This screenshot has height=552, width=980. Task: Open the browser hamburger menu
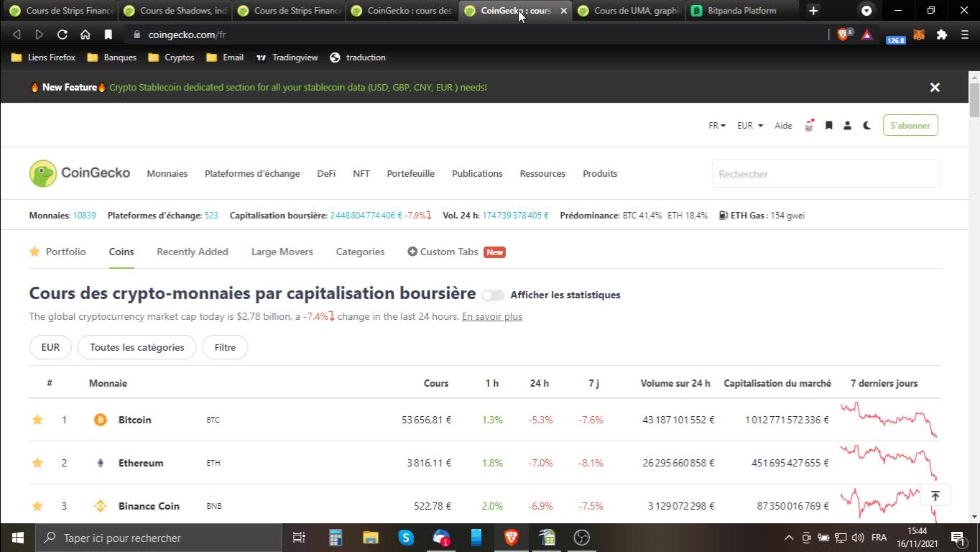coord(965,34)
